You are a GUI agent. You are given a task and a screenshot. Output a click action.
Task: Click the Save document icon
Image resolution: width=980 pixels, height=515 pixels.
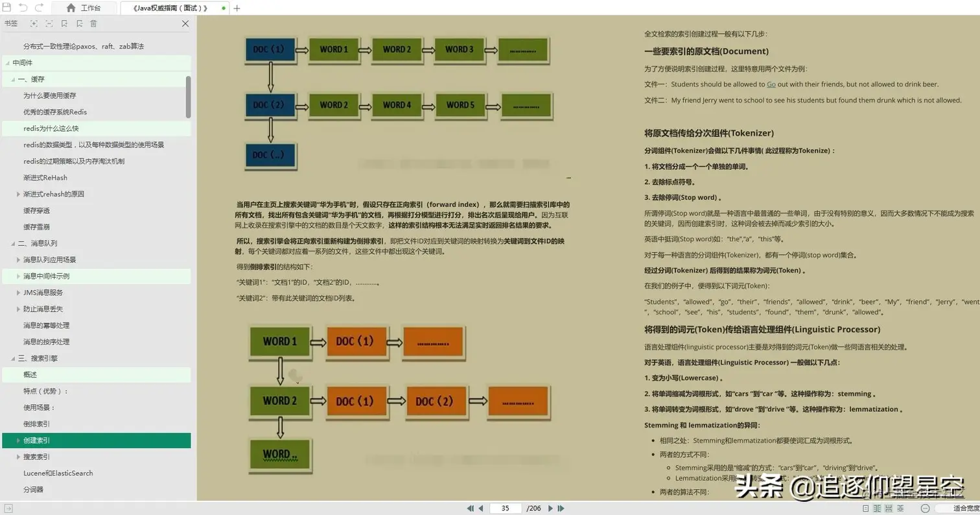7,7
